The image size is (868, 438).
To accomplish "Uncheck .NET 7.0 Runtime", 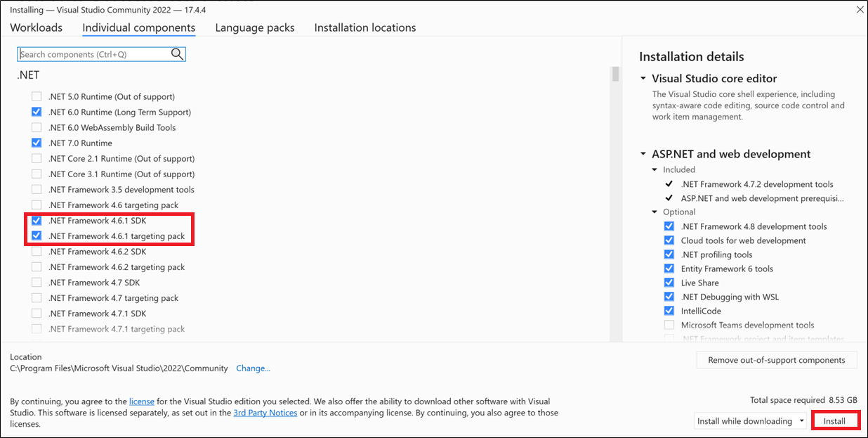I will [37, 143].
